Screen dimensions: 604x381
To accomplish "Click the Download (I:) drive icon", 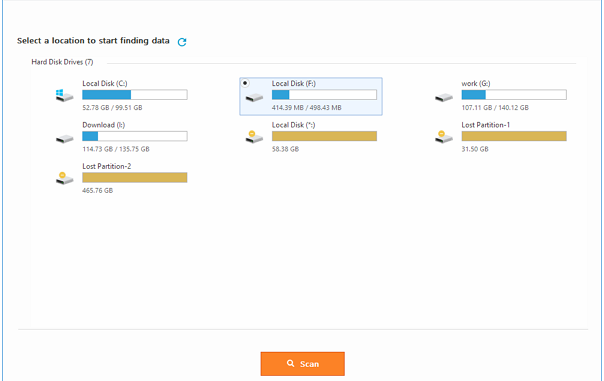I will (x=64, y=139).
